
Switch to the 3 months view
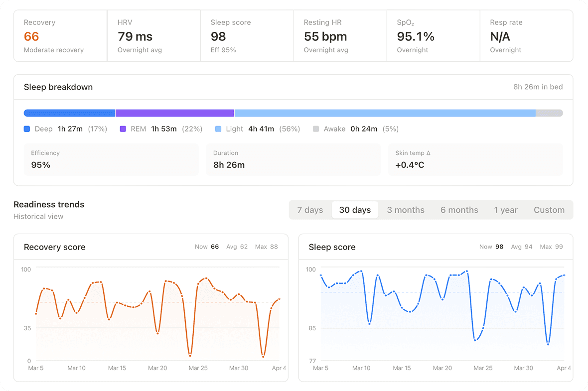point(406,210)
